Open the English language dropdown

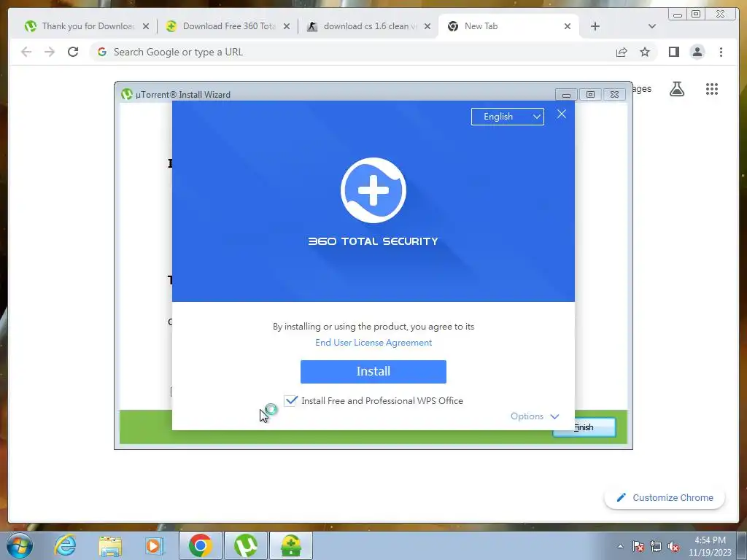508,117
